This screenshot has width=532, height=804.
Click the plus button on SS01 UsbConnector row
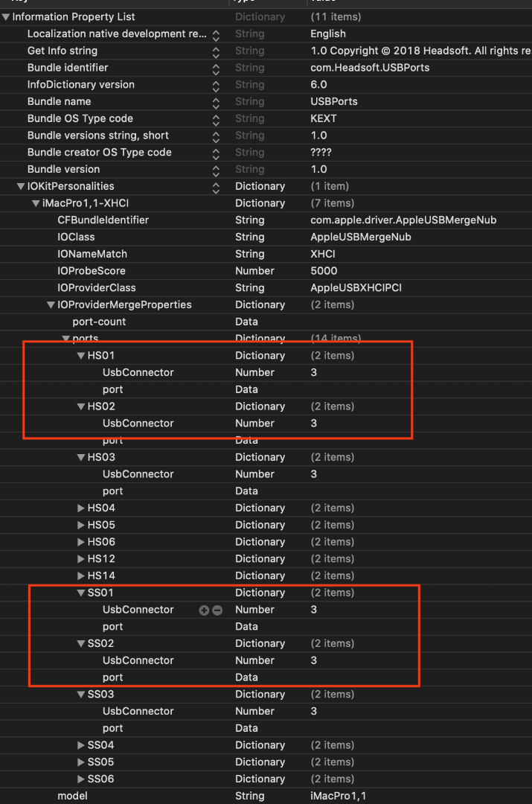204,610
